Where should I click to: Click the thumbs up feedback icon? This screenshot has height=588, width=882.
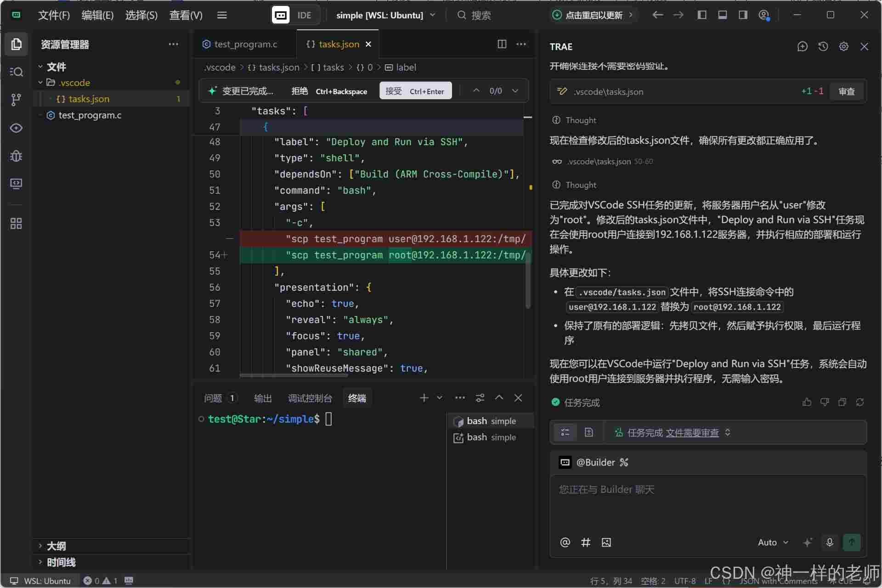tap(807, 402)
